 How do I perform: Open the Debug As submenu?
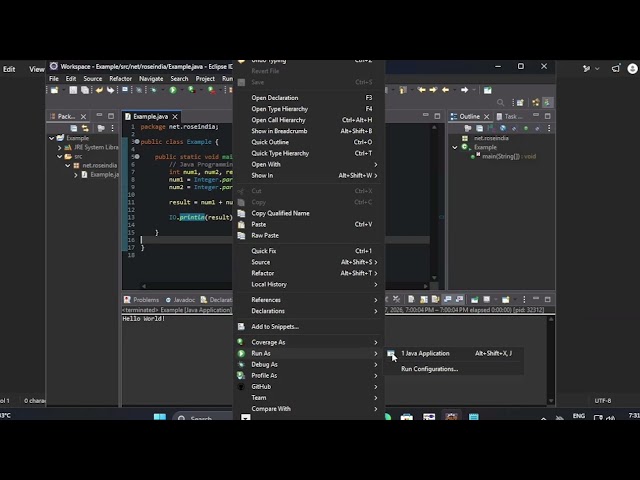308,364
